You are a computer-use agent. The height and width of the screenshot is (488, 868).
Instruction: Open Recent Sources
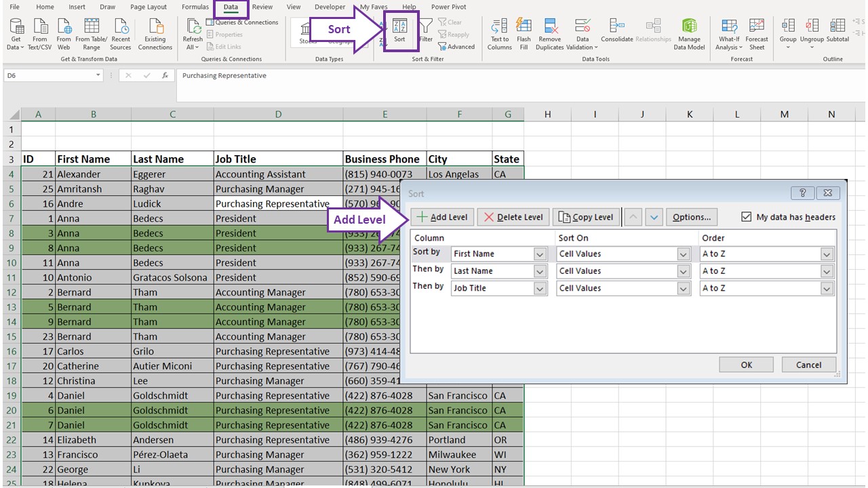121,34
